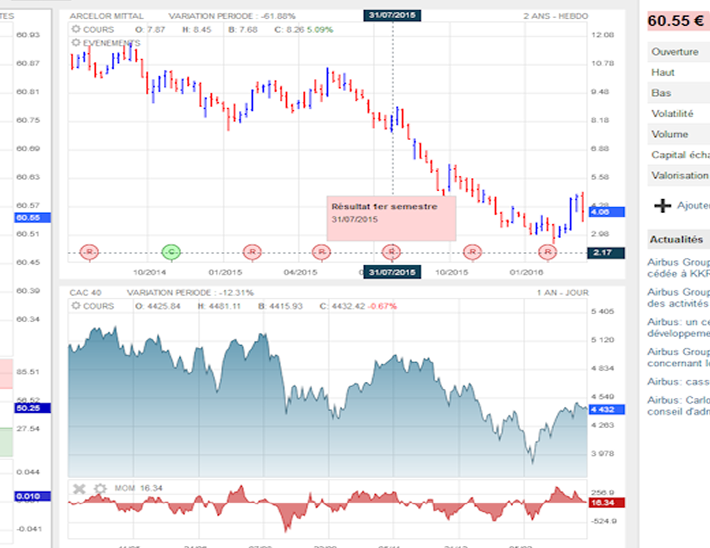710x548 pixels.
Task: Click the green 5.09% change value
Action: [320, 30]
